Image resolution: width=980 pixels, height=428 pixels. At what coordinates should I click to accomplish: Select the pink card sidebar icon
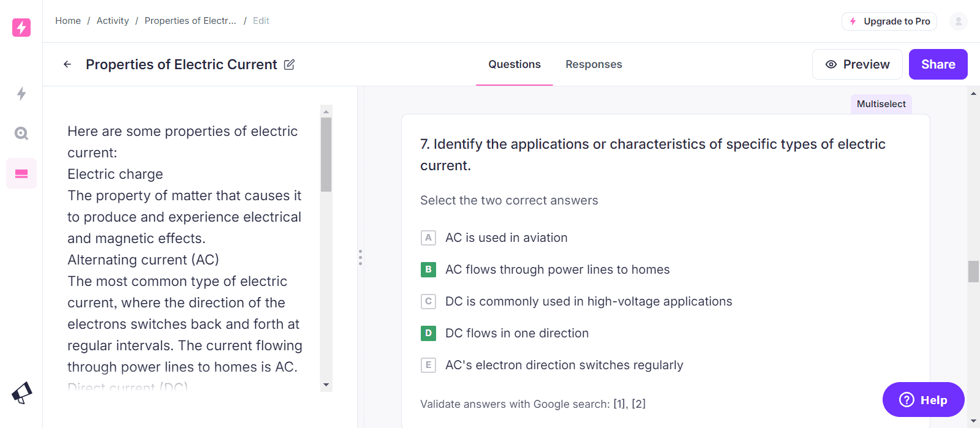click(21, 174)
